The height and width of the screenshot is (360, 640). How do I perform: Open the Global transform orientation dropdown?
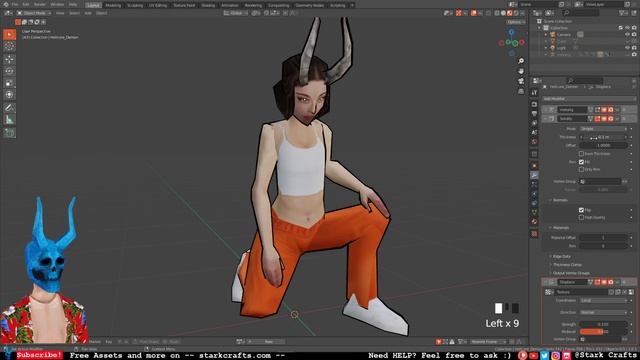click(235, 13)
